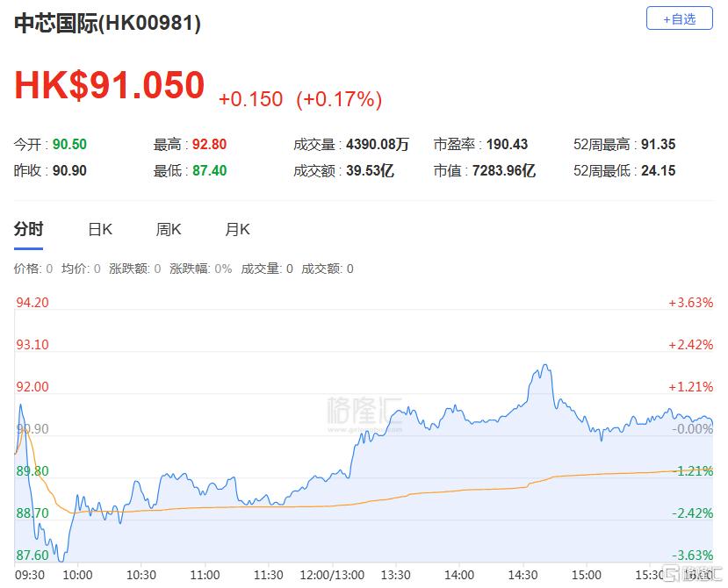Click the 最高 92.80 value
The image size is (728, 588).
point(209,144)
